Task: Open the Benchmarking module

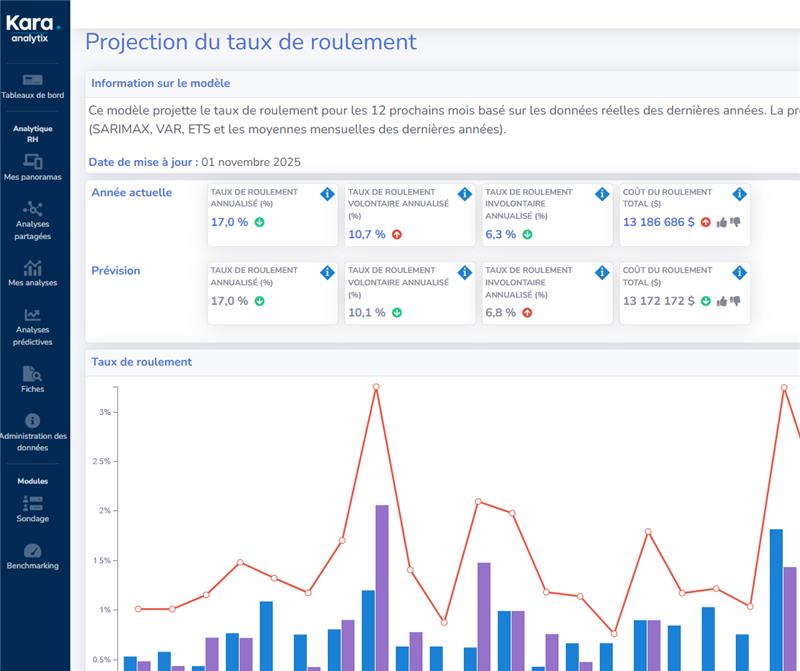Action: click(x=35, y=560)
